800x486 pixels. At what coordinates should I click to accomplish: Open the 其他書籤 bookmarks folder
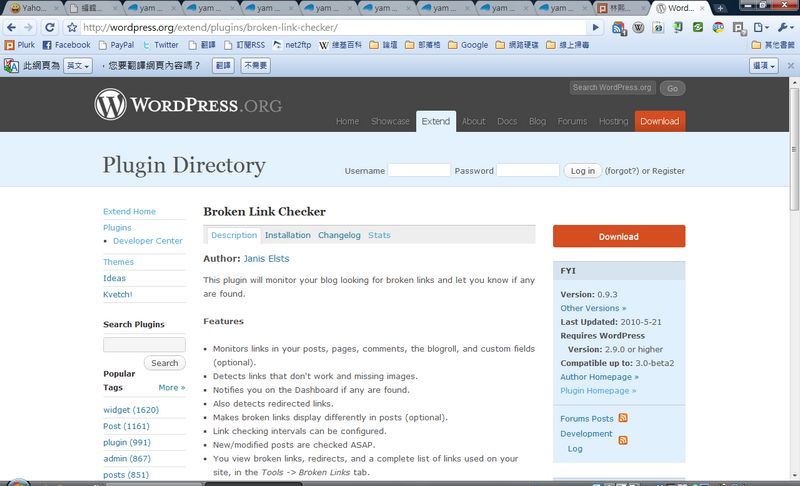773,45
